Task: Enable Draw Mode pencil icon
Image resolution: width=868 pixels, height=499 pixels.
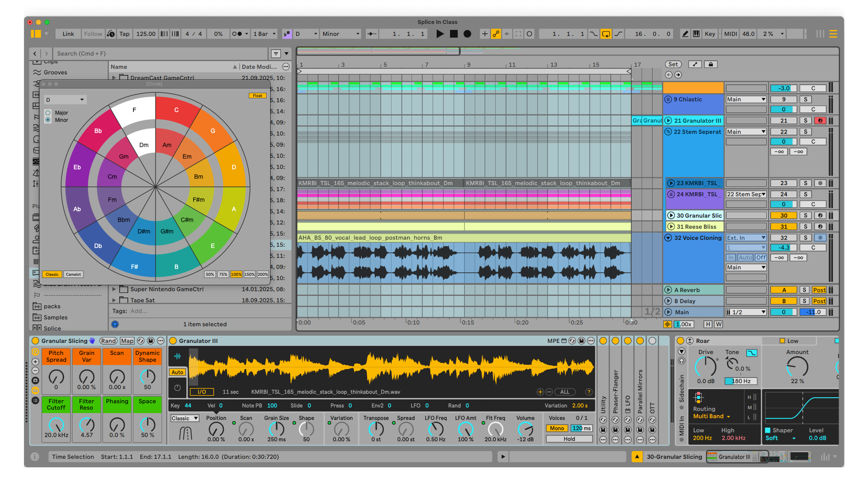Action: pyautogui.click(x=685, y=34)
